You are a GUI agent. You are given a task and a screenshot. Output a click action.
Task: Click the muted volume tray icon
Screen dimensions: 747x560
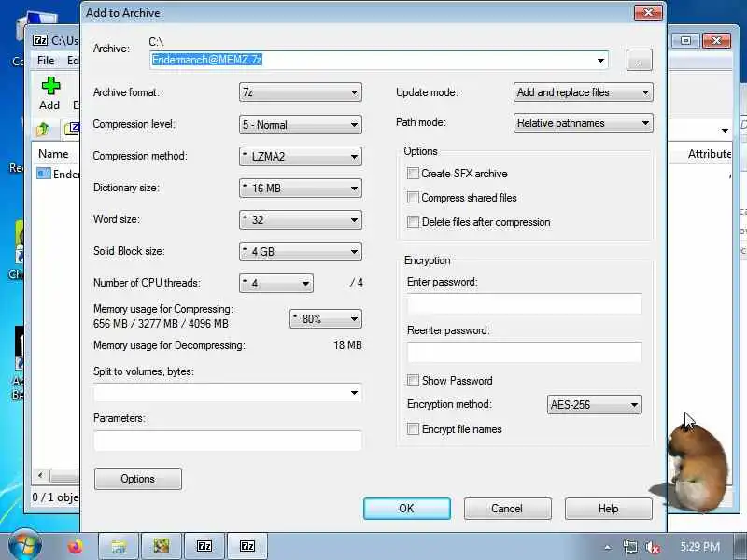coord(652,547)
